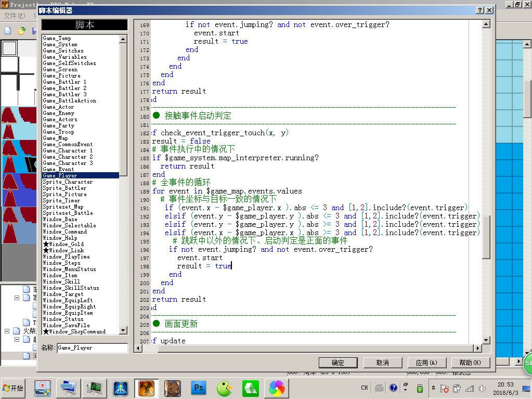Select Sprite_Character in the script list
Image resolution: width=532 pixels, height=399 pixels.
(68, 182)
